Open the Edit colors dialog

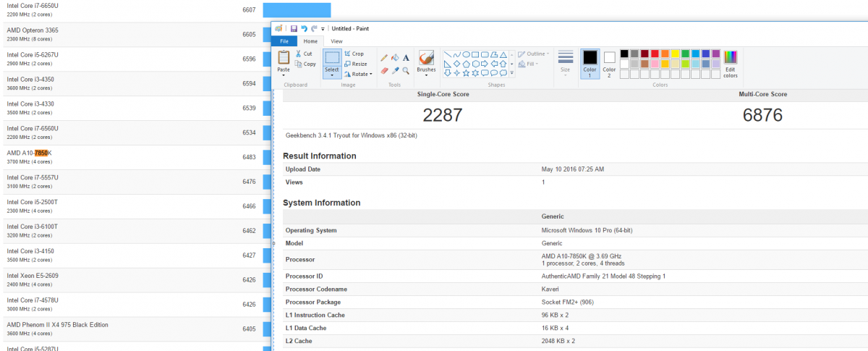(731, 64)
